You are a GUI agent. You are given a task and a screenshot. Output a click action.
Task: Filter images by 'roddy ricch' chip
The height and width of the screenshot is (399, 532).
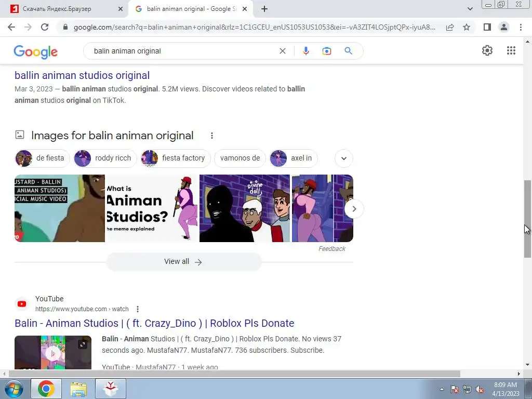tap(105, 158)
